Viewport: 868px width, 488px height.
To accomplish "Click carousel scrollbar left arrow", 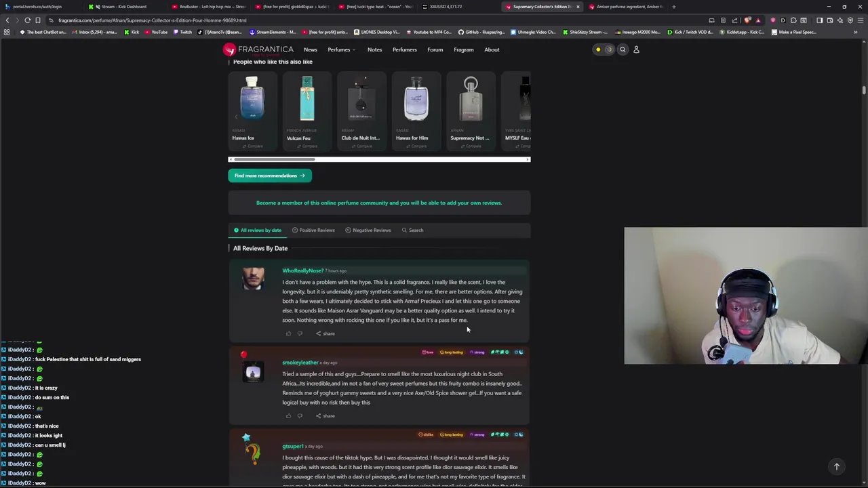I will (231, 159).
